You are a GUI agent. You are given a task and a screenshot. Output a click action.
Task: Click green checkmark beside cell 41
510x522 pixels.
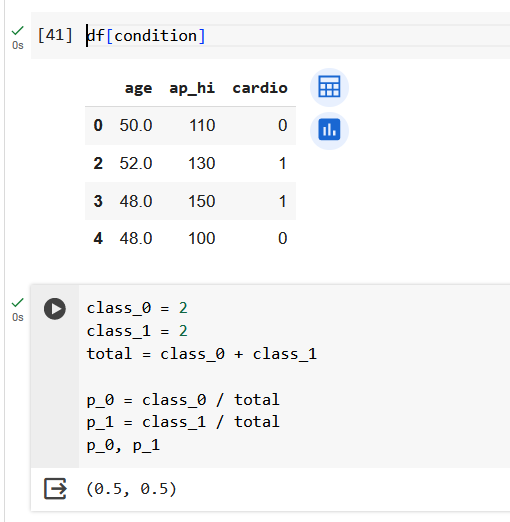point(17,31)
